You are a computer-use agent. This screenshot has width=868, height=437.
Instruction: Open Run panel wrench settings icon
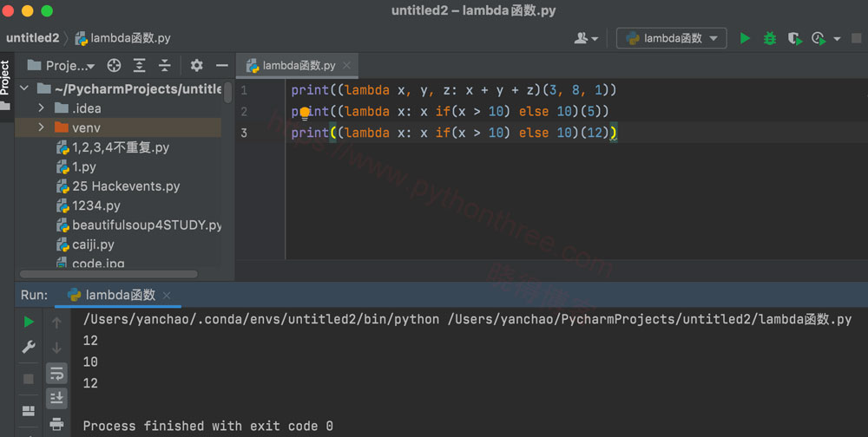point(29,347)
